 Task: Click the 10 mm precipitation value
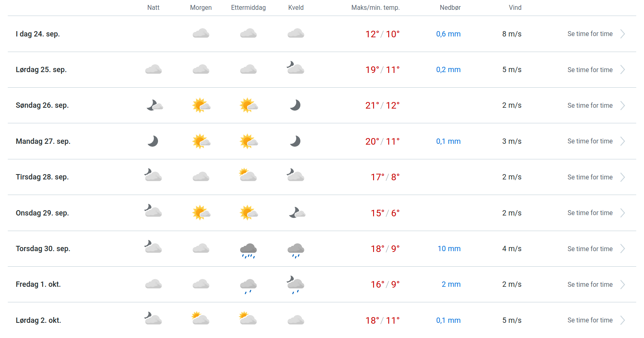coord(449,249)
